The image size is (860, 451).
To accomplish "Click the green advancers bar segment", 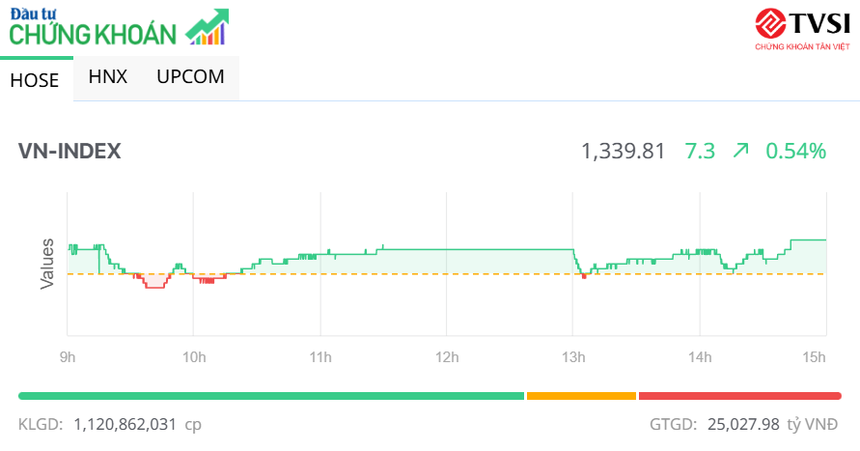I will click(271, 396).
